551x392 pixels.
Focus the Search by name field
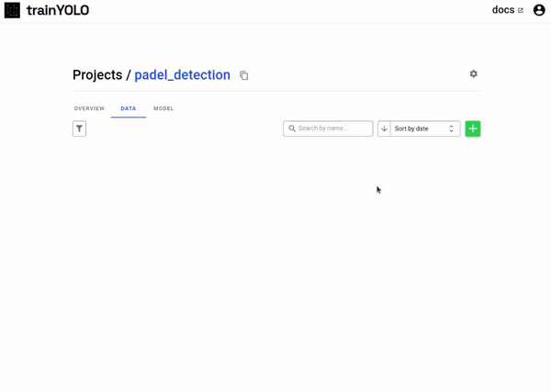pyautogui.click(x=328, y=129)
